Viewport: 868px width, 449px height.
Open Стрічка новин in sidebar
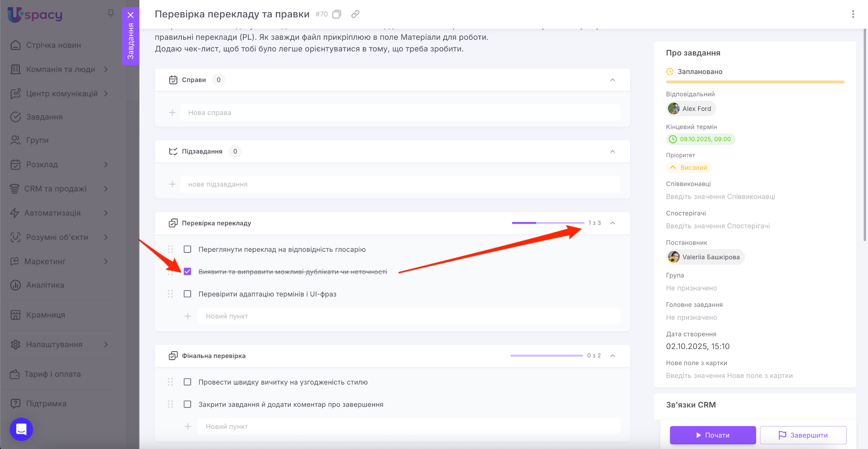[x=53, y=45]
